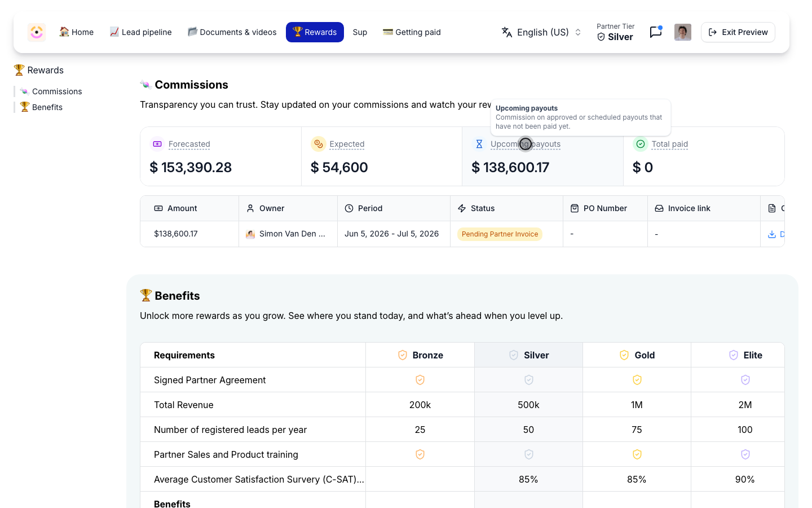Viewport: 812px width, 508px height.
Task: Click the Silver shield under Partner Tier
Action: [x=601, y=37]
